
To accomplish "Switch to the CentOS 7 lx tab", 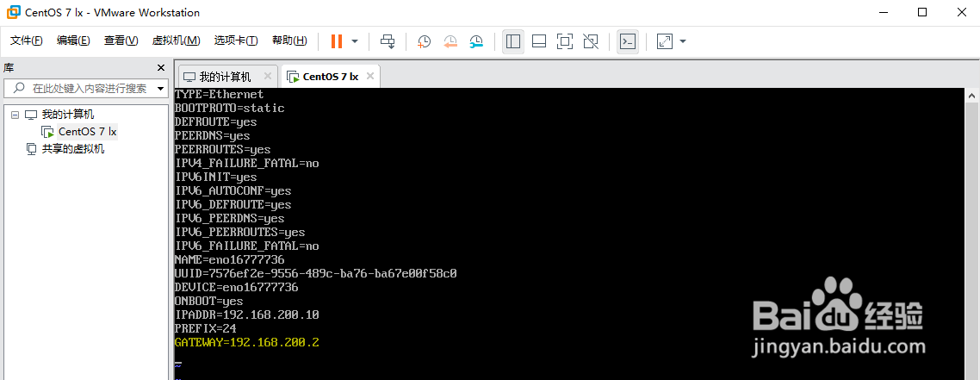I will tap(330, 77).
